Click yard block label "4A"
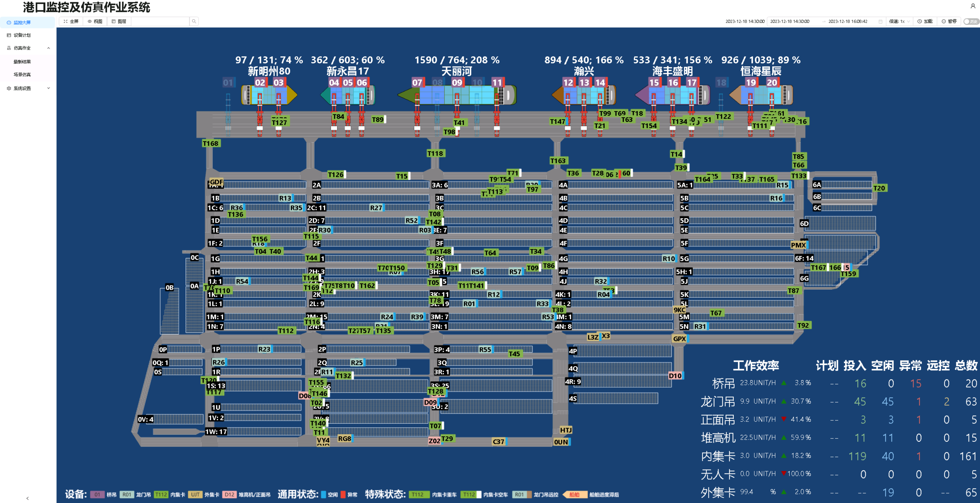The image size is (980, 503). (x=563, y=185)
